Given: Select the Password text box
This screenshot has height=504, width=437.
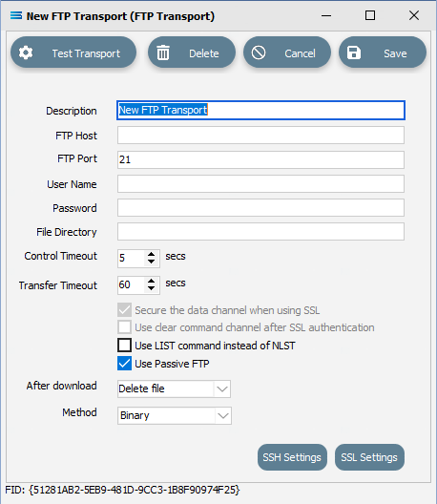Looking at the screenshot, I should pyautogui.click(x=260, y=208).
